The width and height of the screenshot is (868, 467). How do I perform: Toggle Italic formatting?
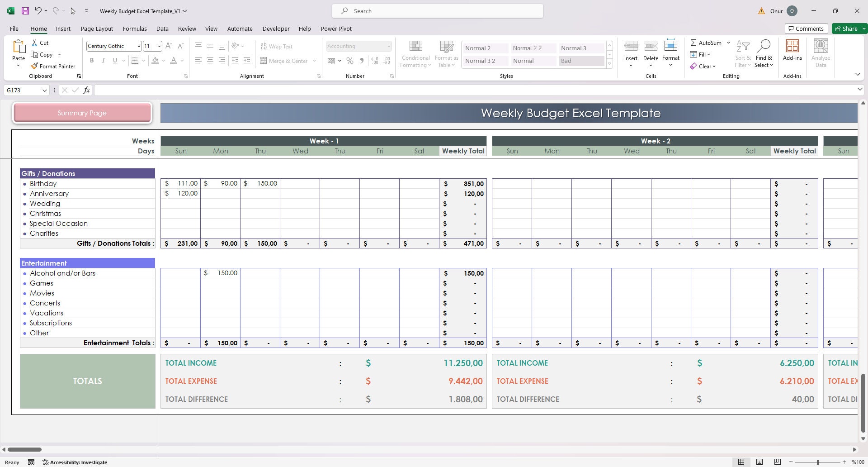(103, 61)
